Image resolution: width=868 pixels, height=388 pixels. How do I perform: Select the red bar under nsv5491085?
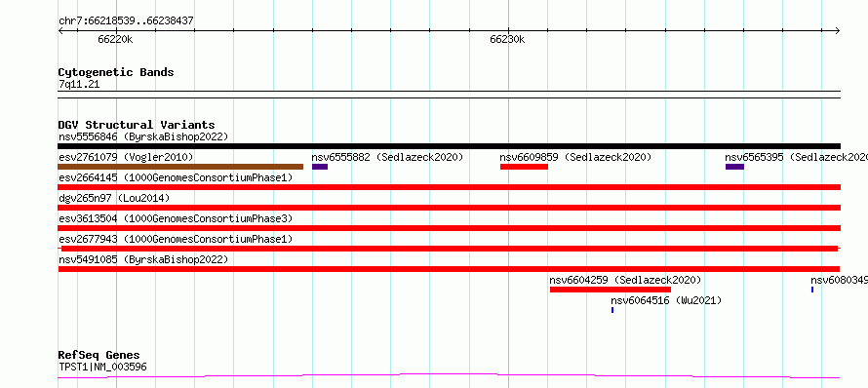tap(449, 269)
